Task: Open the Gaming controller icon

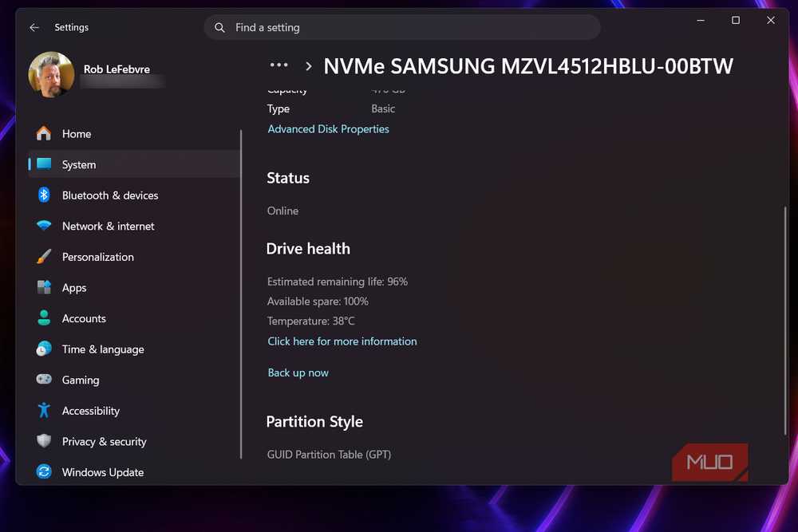Action: pos(44,380)
